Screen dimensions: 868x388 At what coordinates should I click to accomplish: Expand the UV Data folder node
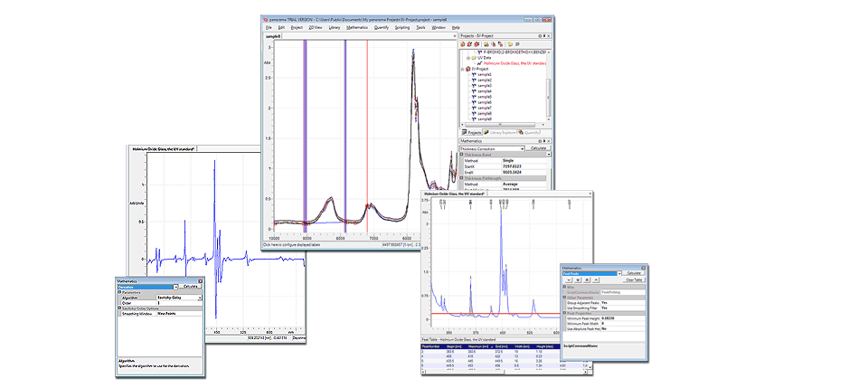(x=468, y=58)
